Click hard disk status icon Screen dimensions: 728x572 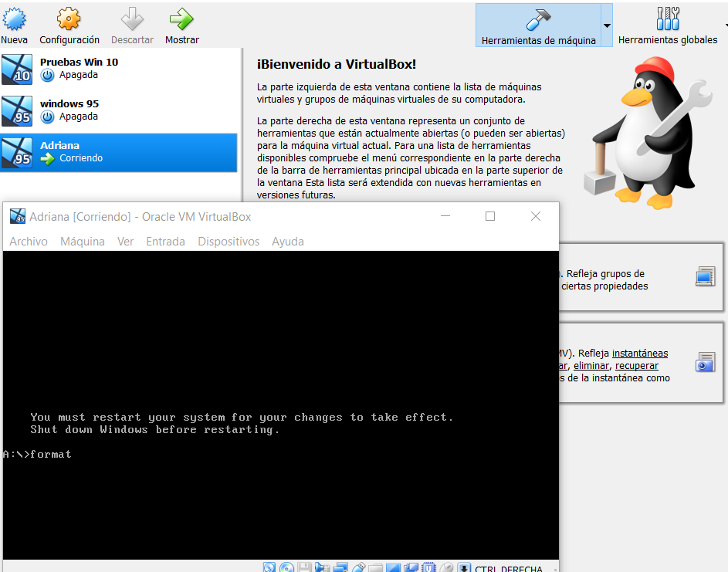click(x=269, y=567)
